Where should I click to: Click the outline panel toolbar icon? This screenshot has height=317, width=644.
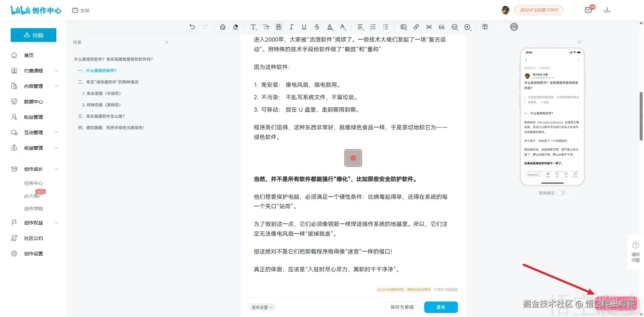(x=485, y=27)
